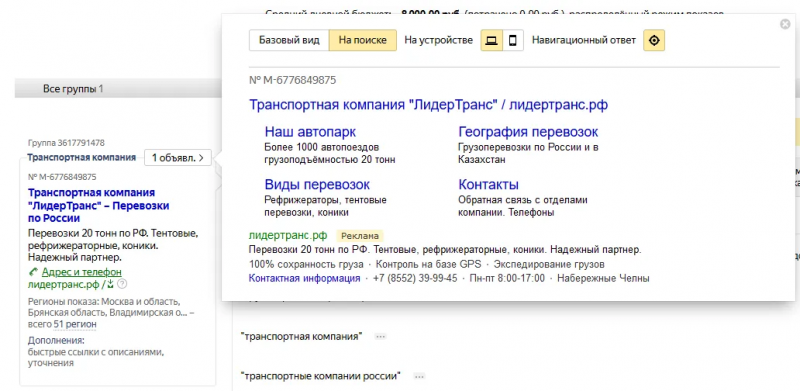Expand the 1 объявл. ads list
This screenshot has width=800, height=391.
[178, 158]
